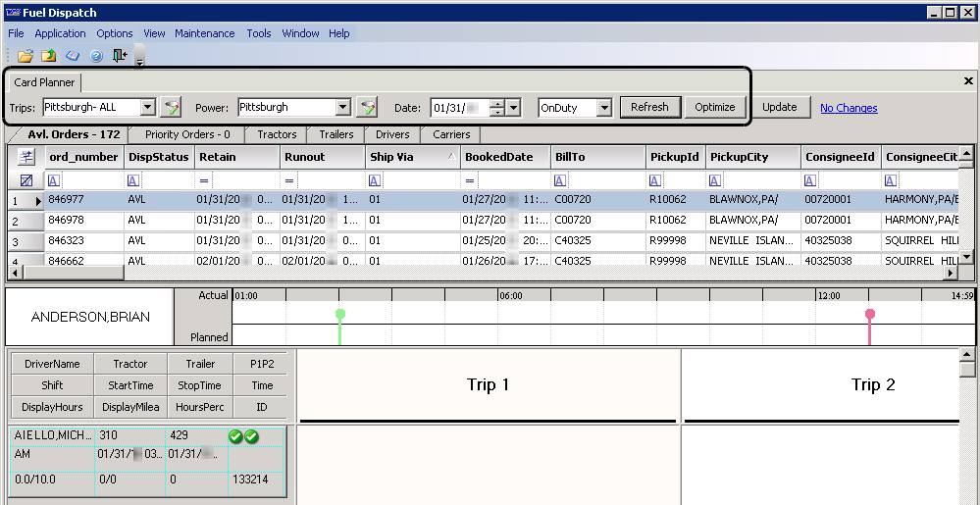Expand the Power Pittsburgh dropdown
This screenshot has height=505, width=980.
click(x=342, y=108)
